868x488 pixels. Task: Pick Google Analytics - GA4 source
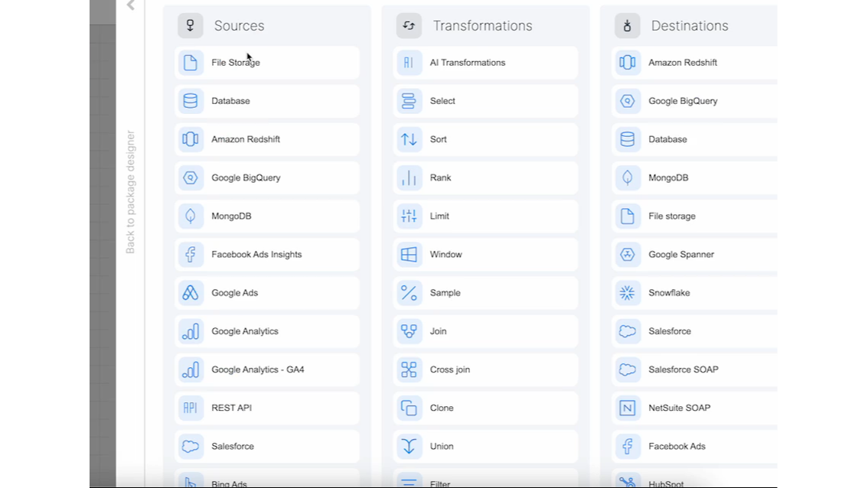257,369
